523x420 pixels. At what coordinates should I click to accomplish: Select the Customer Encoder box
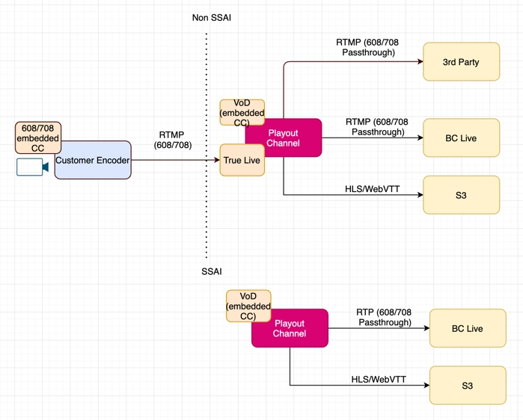point(93,160)
